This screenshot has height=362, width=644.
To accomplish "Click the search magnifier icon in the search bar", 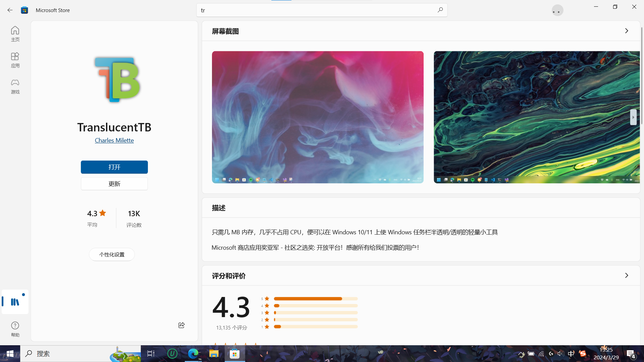I will click(440, 10).
